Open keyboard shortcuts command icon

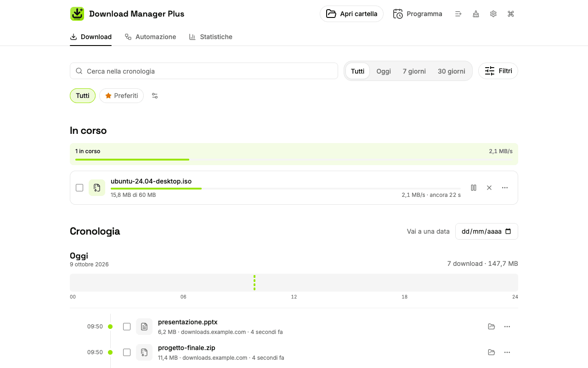click(x=511, y=14)
